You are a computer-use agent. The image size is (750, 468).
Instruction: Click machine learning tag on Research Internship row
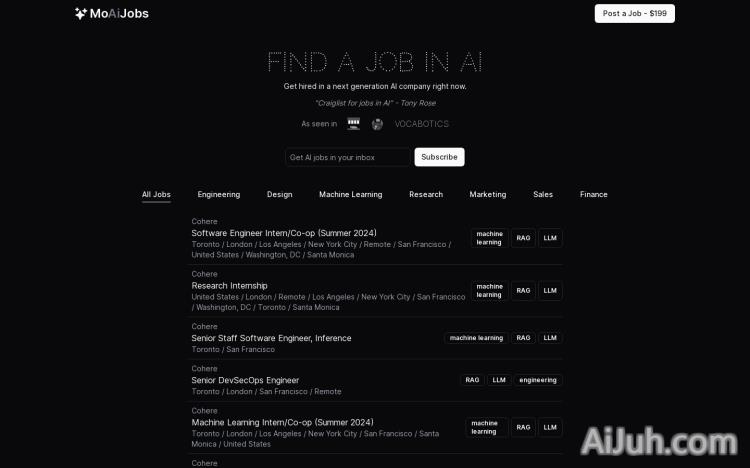[489, 290]
